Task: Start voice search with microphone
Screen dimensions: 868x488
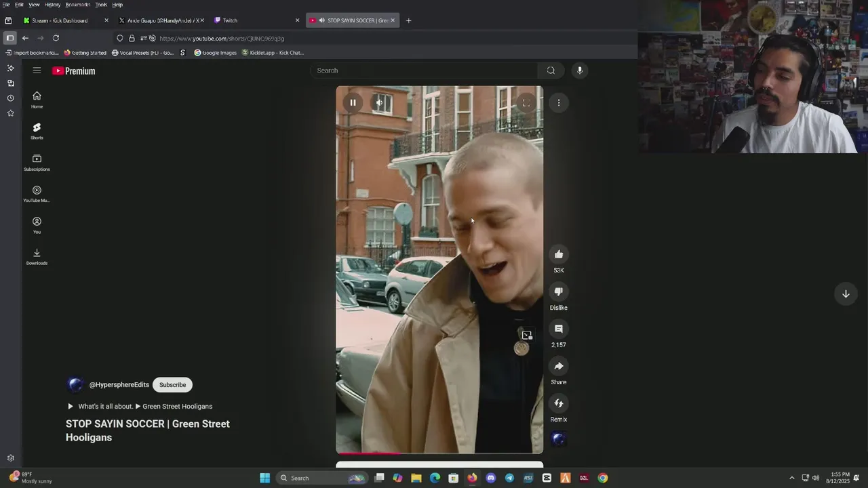Action: 580,70
